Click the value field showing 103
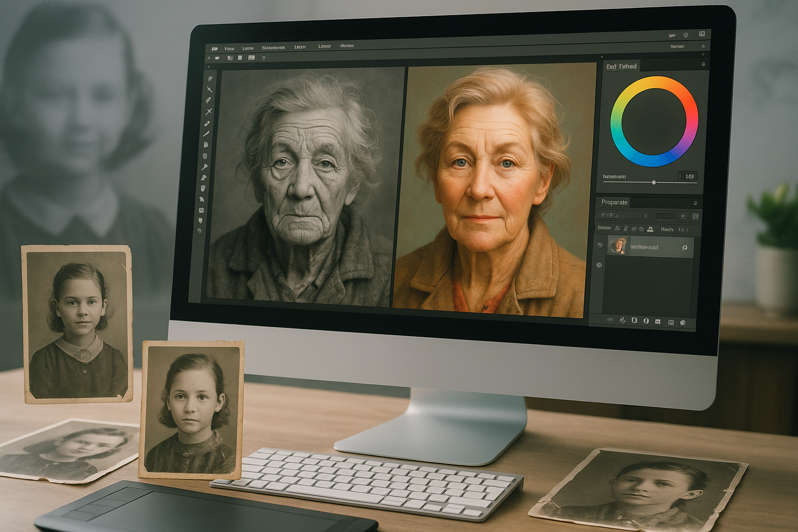 point(689,177)
